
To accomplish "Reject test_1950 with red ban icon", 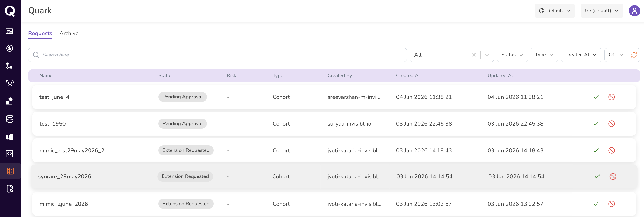I will point(612,124).
